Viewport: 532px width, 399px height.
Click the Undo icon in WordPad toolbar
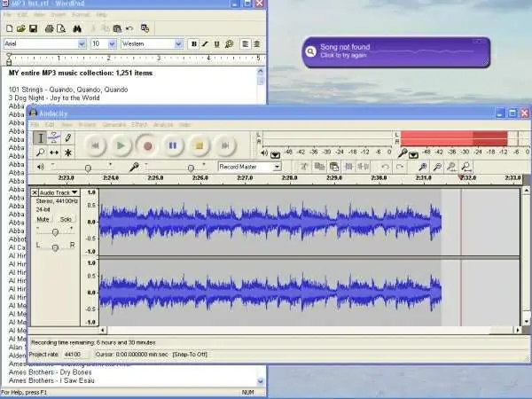tap(129, 28)
